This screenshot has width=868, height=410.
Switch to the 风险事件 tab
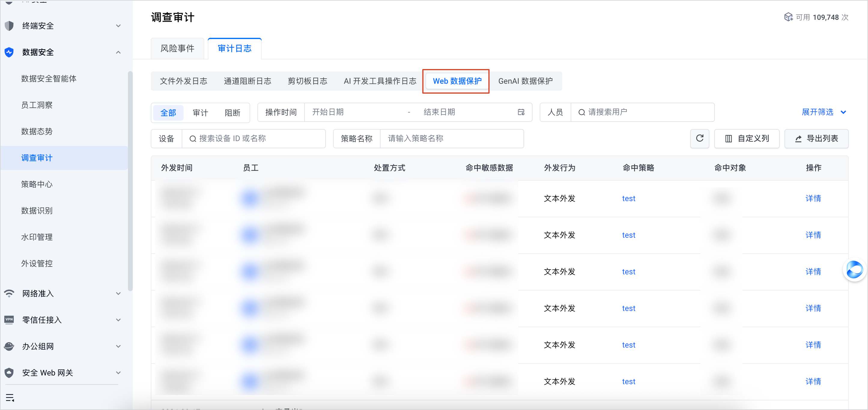tap(177, 48)
